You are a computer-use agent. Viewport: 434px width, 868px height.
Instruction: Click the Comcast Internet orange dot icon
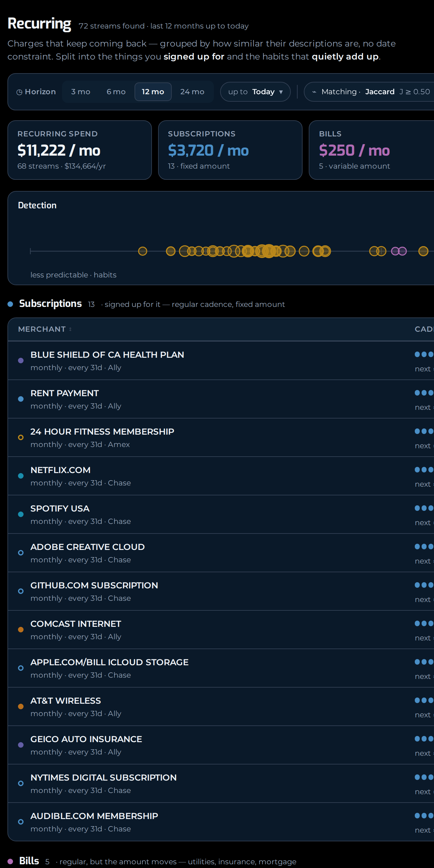pos(20,629)
